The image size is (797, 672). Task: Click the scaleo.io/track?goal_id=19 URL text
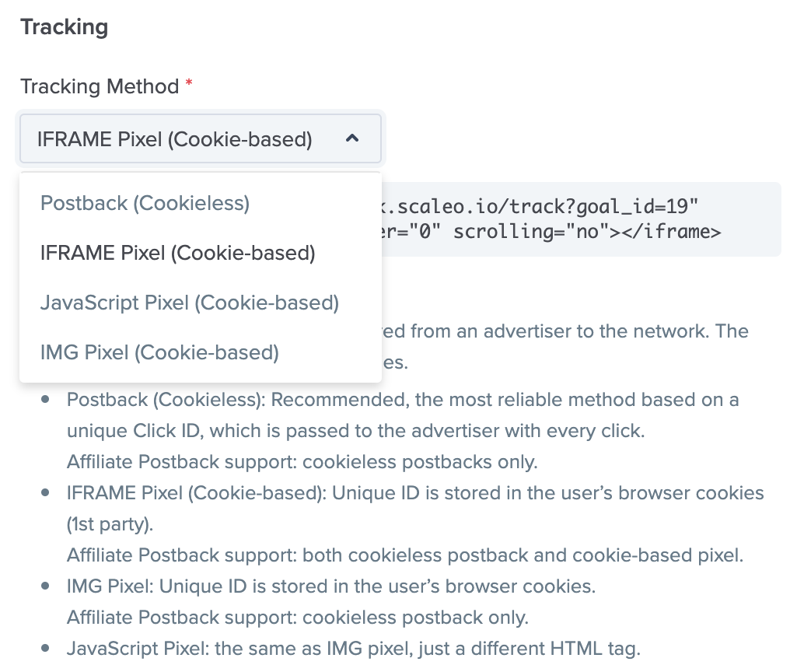(547, 206)
